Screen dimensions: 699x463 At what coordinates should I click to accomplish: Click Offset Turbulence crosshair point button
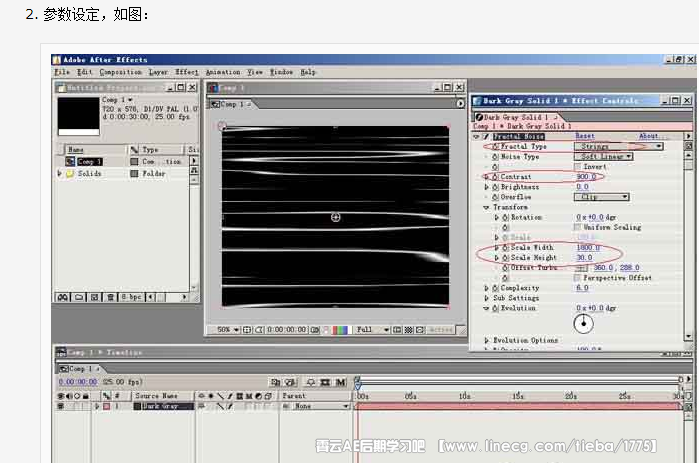[x=582, y=268]
